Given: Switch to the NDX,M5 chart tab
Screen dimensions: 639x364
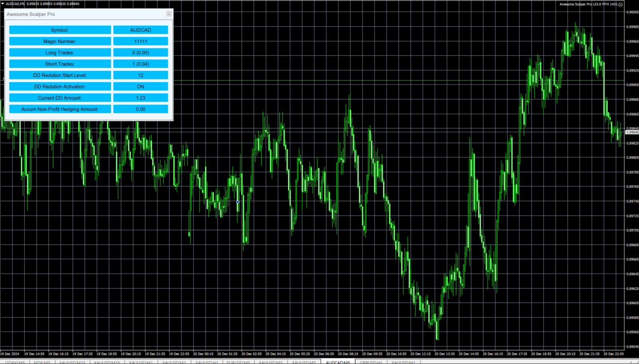Looking at the screenshot, I should [42, 362].
